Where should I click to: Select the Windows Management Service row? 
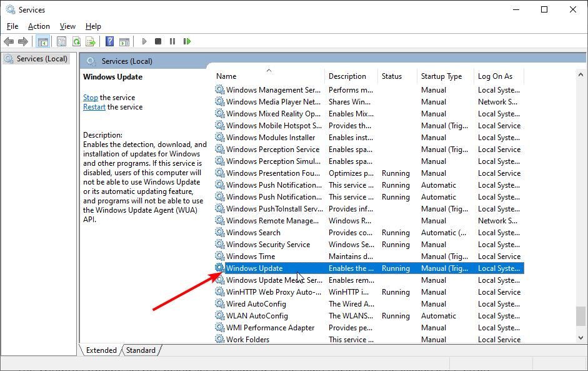tap(369, 89)
